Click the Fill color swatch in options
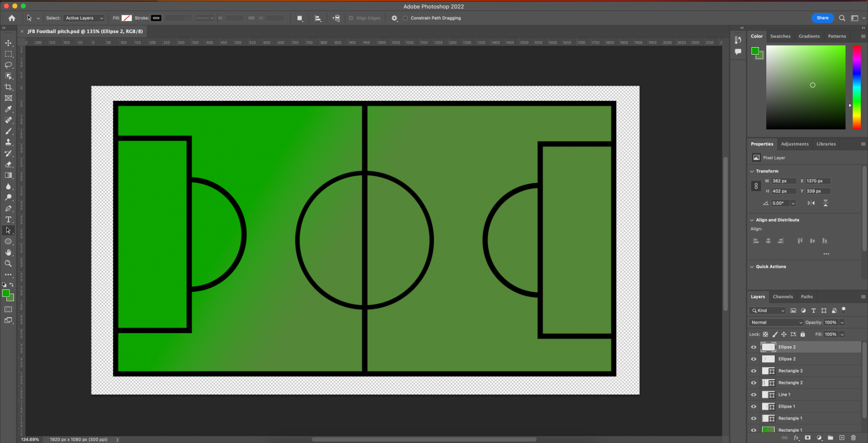Image resolution: width=868 pixels, height=443 pixels. [x=127, y=18]
